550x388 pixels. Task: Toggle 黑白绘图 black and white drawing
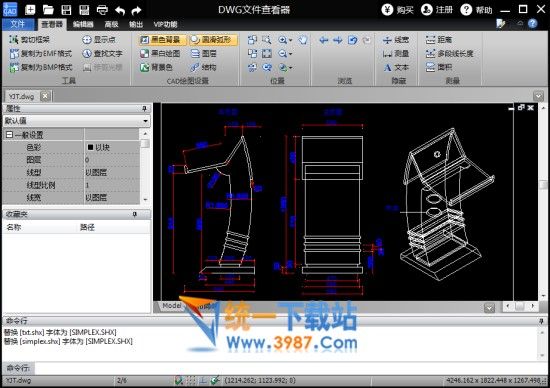click(160, 53)
